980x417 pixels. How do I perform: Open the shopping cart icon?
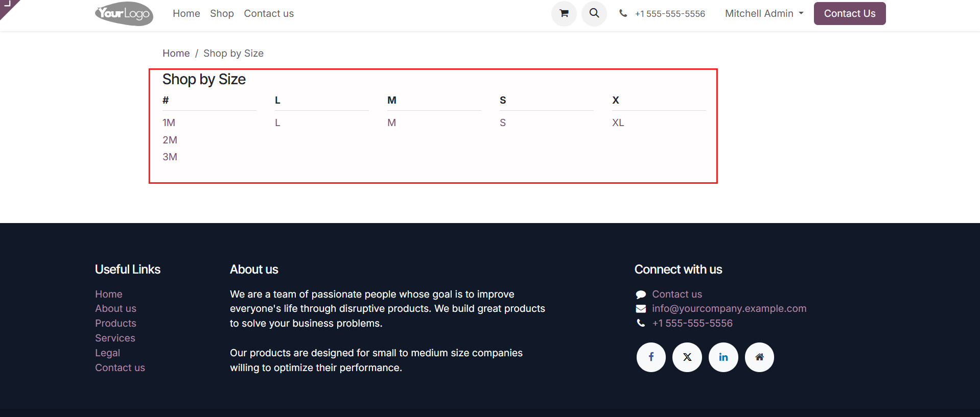564,13
